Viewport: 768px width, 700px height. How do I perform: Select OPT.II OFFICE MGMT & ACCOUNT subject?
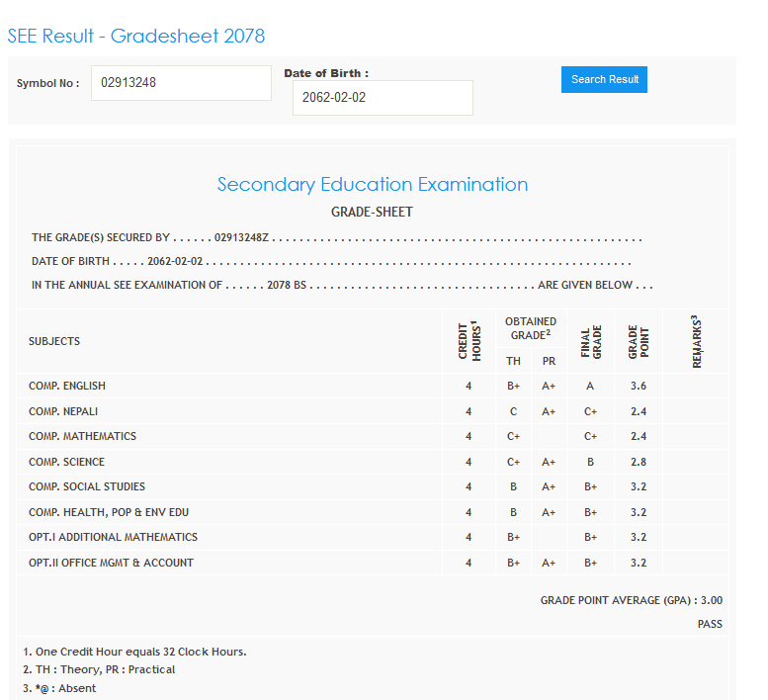click(111, 563)
